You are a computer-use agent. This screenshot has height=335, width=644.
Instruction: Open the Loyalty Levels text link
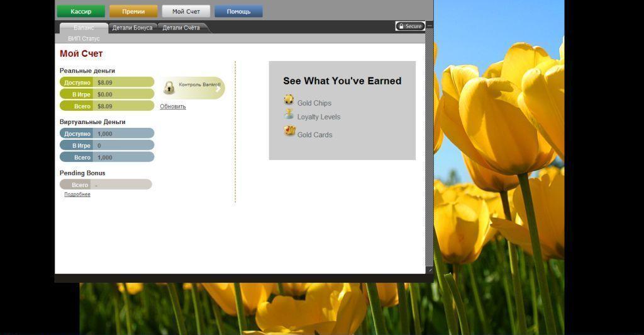click(319, 117)
